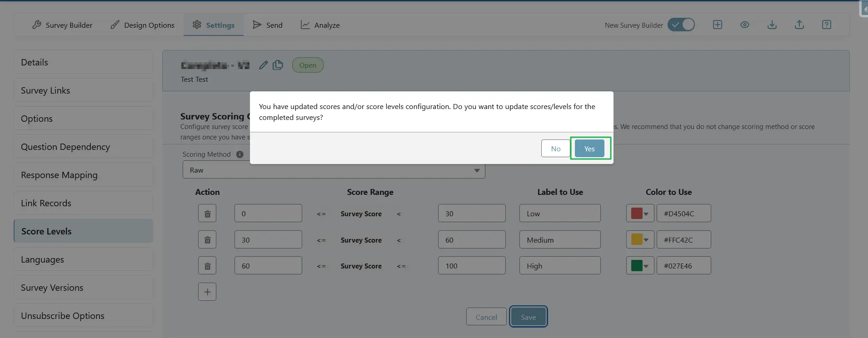Open the Scoring Method Raw dropdown
This screenshot has width=868, height=338.
pyautogui.click(x=334, y=170)
